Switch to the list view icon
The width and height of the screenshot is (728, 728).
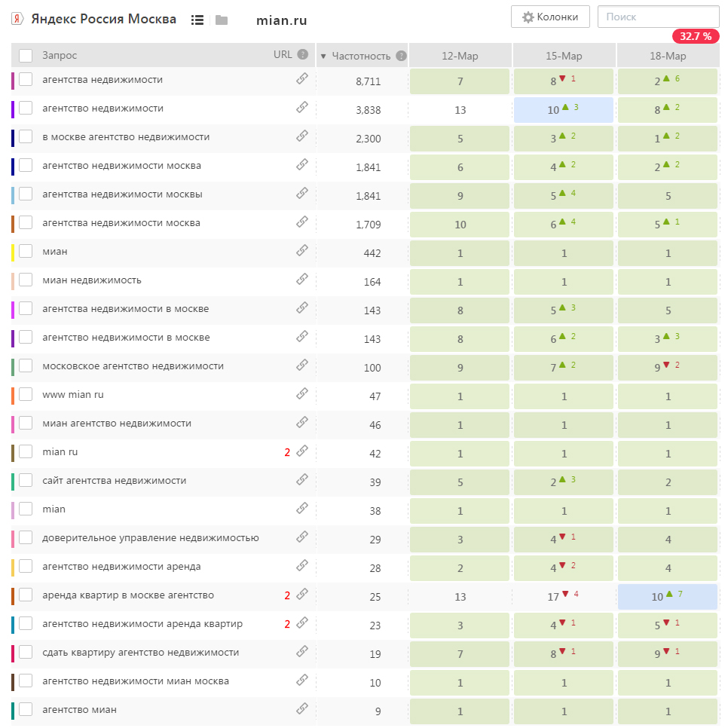tap(197, 20)
